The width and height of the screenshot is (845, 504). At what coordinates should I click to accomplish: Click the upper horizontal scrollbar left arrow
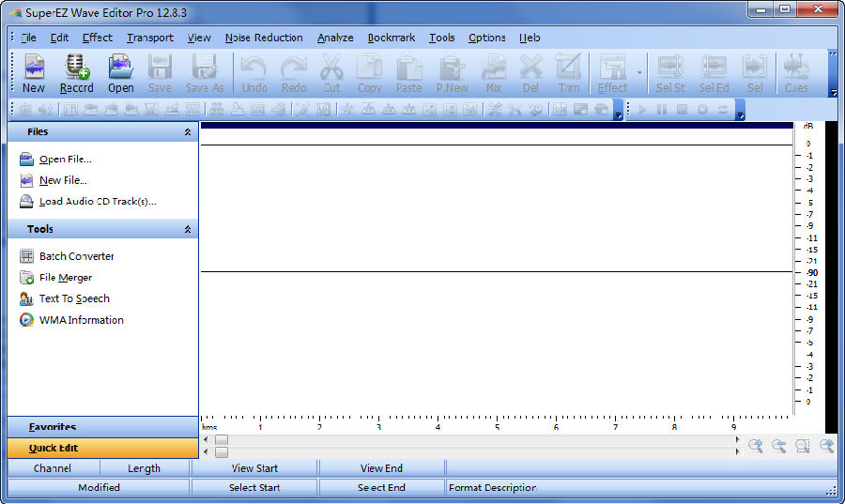point(206,439)
